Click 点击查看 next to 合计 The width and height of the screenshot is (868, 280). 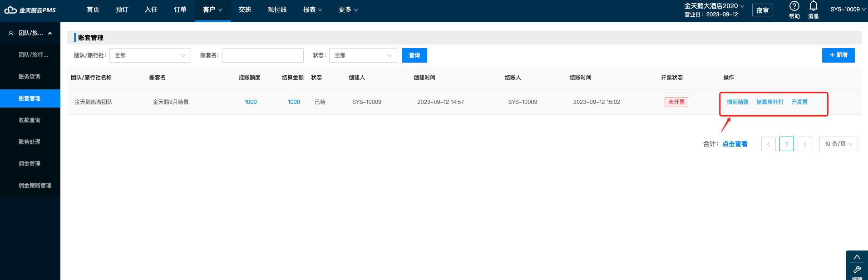click(735, 144)
